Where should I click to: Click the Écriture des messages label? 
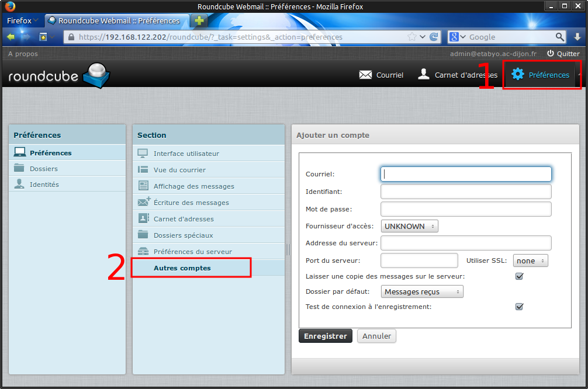click(191, 203)
